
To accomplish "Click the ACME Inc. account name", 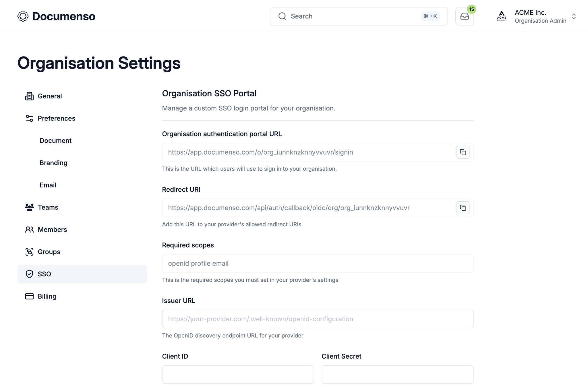I will [530, 12].
